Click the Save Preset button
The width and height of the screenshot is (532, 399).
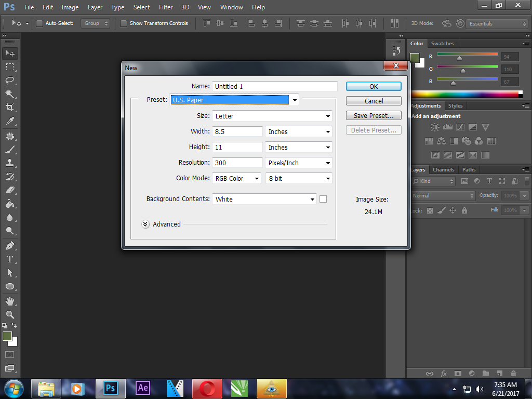coord(374,115)
